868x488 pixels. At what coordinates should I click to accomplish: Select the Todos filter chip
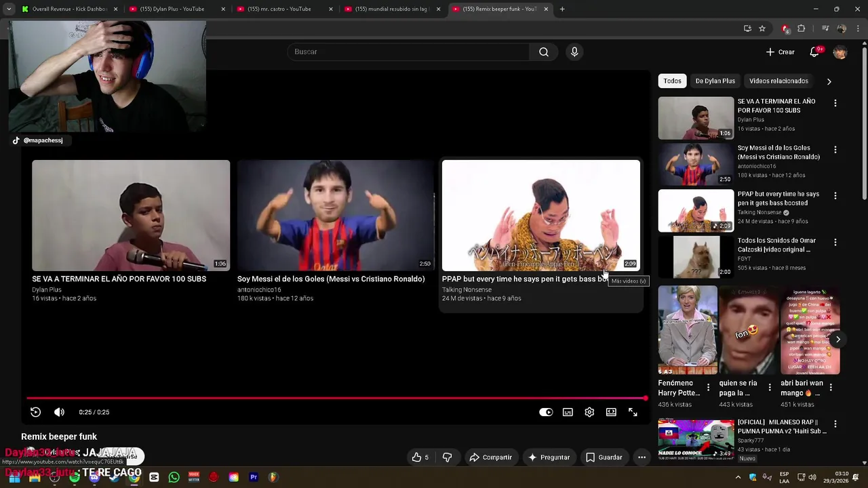[x=672, y=81]
